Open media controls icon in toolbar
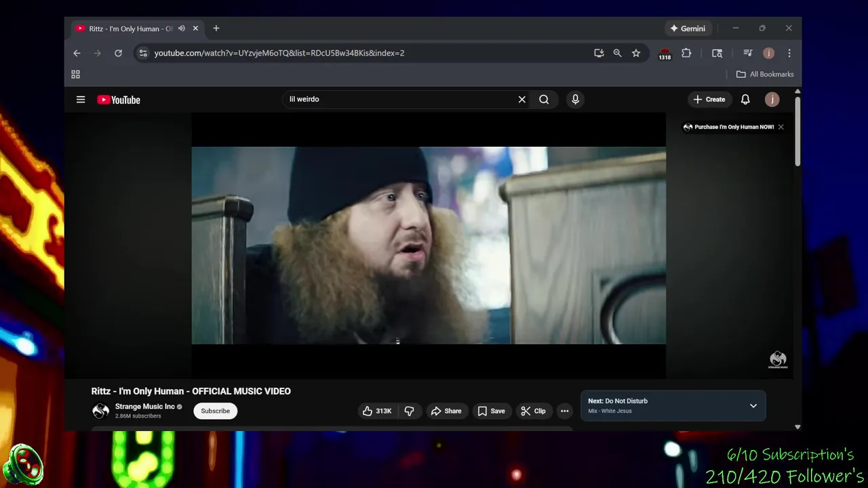 pos(748,53)
